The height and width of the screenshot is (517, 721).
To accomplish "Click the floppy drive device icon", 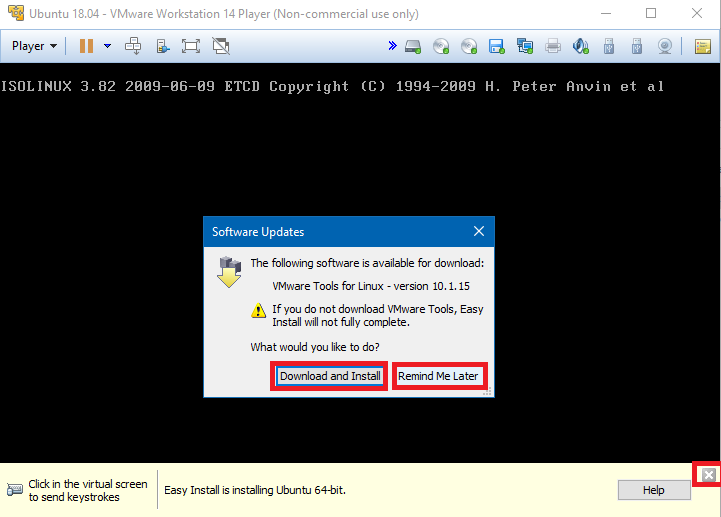I will [497, 46].
